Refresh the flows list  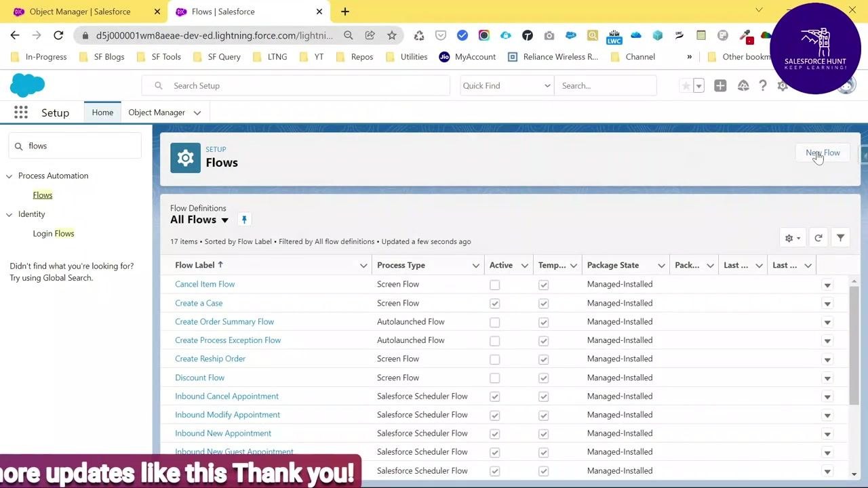pos(818,238)
